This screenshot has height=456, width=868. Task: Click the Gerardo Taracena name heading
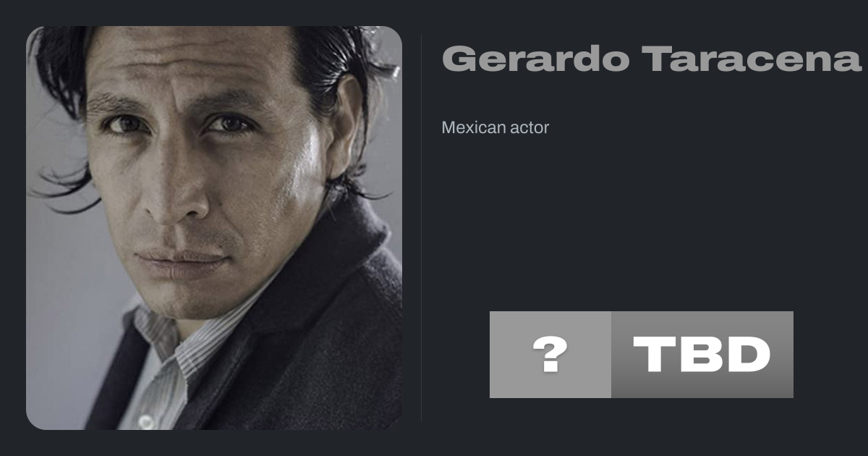point(651,59)
